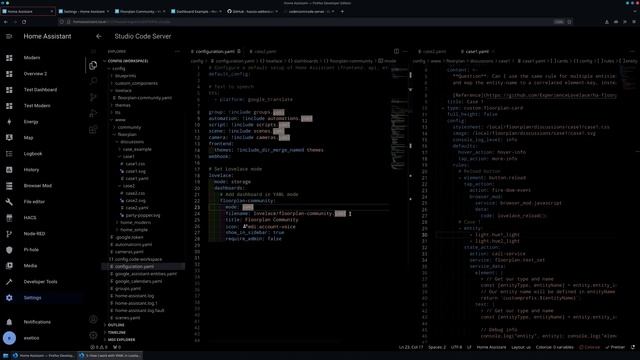Open the Energy panel
640x360 pixels.
coord(31,122)
